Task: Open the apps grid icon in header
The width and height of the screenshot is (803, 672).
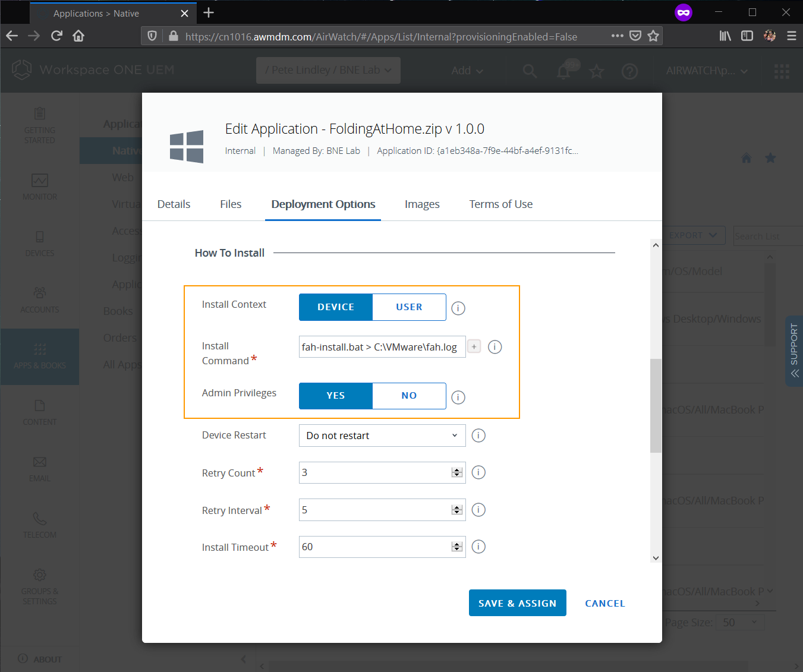Action: click(x=782, y=71)
